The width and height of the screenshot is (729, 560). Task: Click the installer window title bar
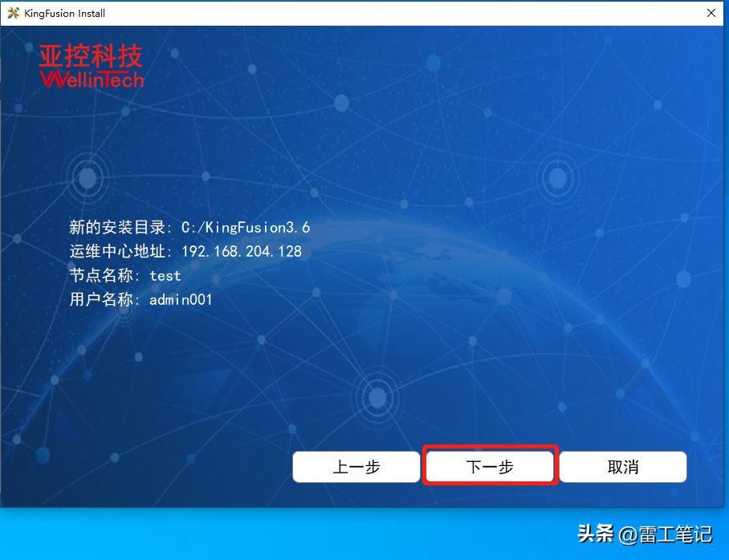pos(361,13)
